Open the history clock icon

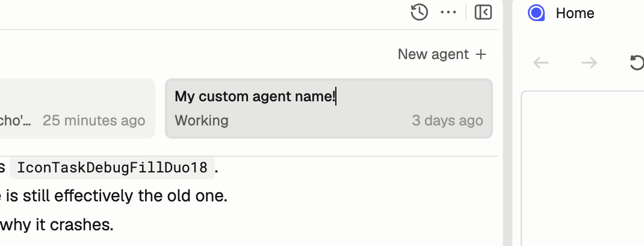coord(419,12)
